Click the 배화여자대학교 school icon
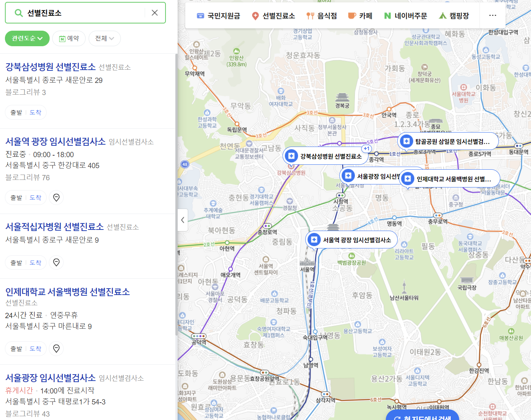 [x=281, y=91]
